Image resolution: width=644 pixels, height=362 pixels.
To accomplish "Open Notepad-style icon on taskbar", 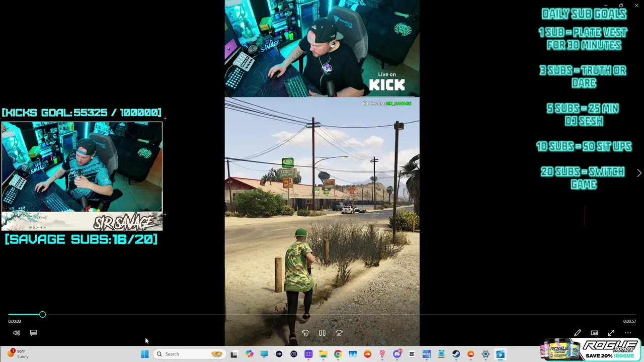I will point(441,354).
